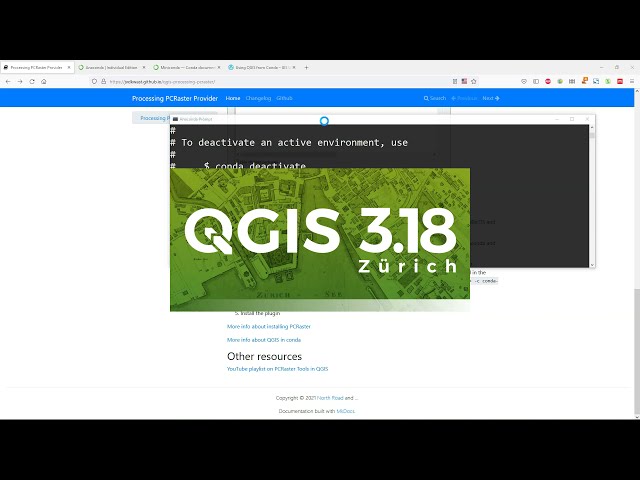640x480 pixels.
Task: Open the library bookshelf icon
Action: (572, 82)
